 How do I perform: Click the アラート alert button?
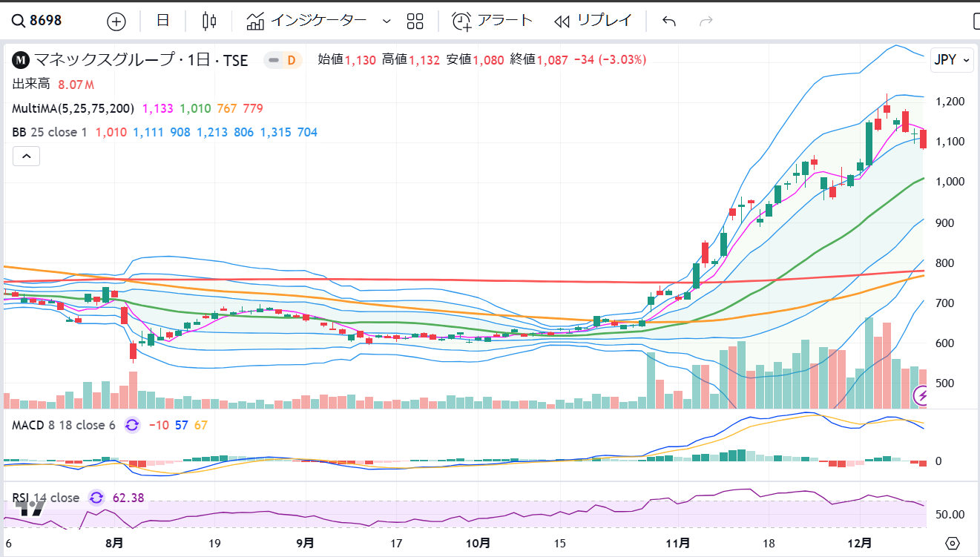(493, 22)
